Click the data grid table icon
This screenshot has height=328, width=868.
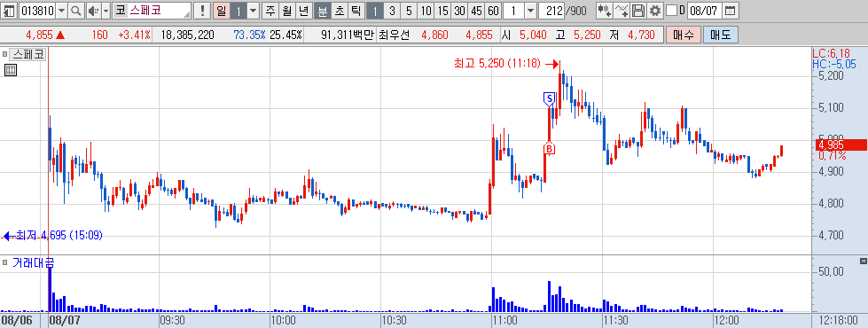tap(10, 70)
